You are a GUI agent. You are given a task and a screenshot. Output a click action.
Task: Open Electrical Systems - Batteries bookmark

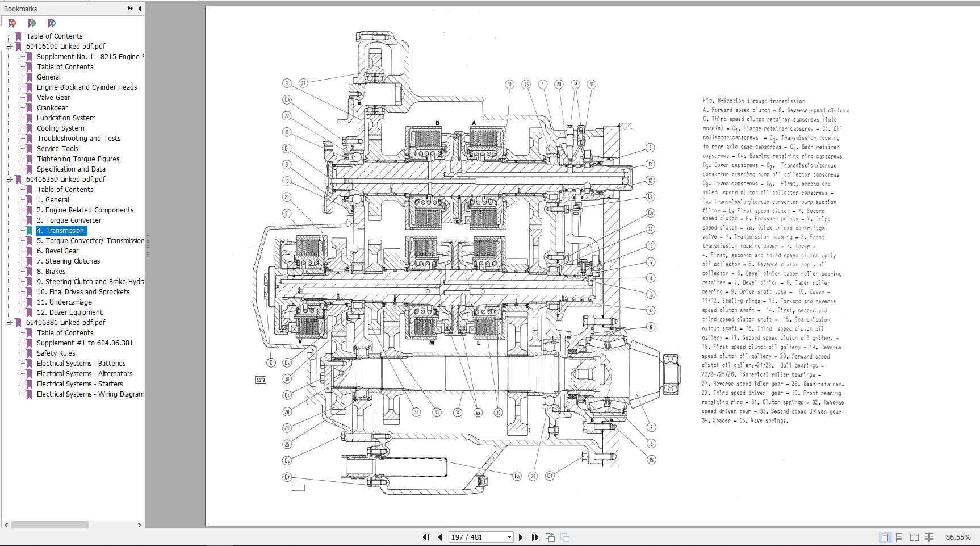[x=81, y=363]
